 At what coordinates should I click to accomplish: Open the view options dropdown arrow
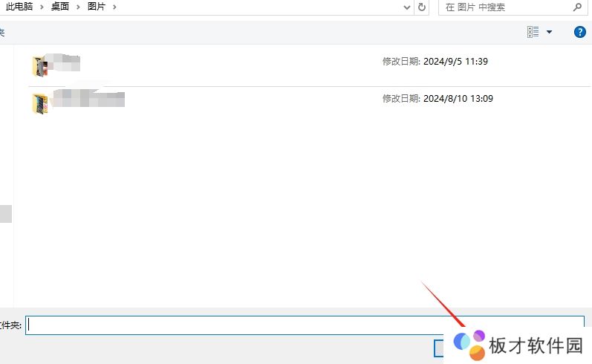[x=550, y=32]
